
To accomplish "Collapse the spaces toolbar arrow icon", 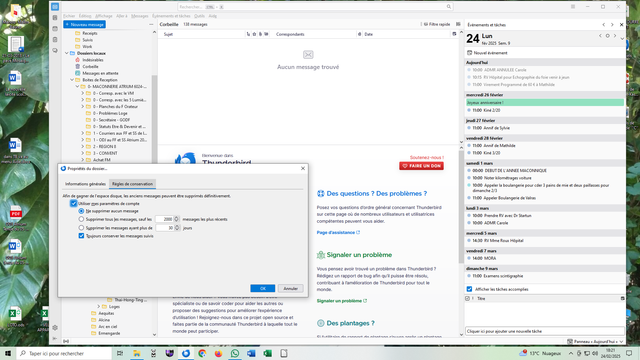I will coord(55,338).
